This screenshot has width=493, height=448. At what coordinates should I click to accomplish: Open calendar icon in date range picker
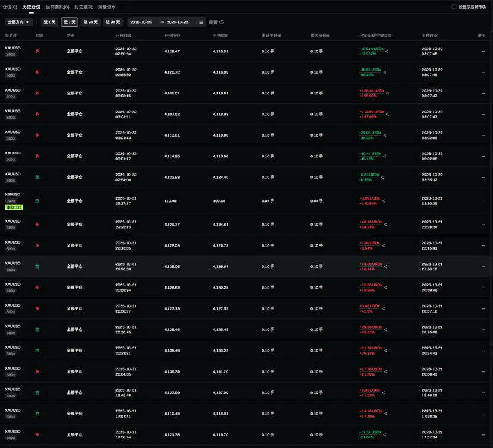(201, 22)
